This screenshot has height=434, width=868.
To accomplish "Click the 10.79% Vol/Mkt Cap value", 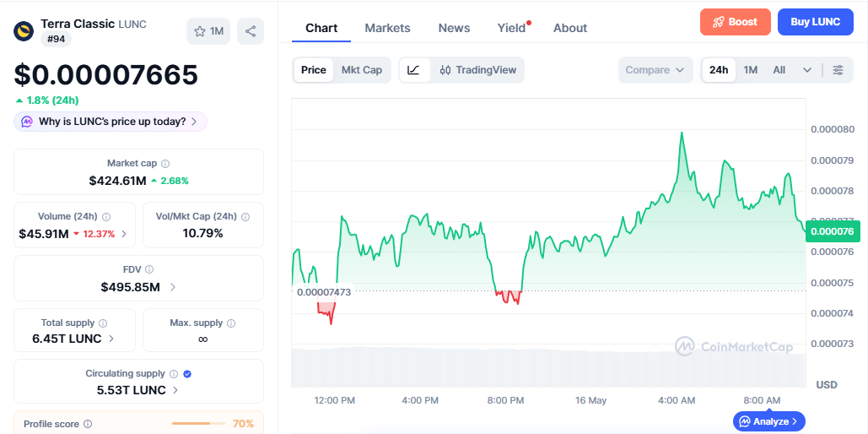I will click(x=202, y=233).
